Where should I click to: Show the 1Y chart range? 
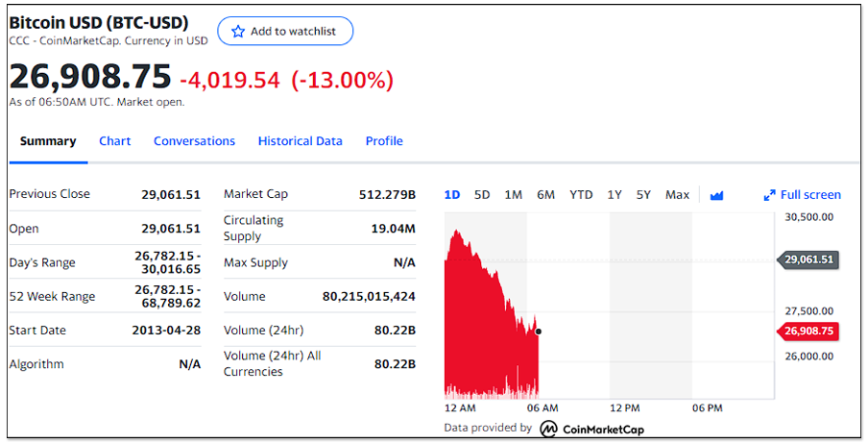coord(615,195)
